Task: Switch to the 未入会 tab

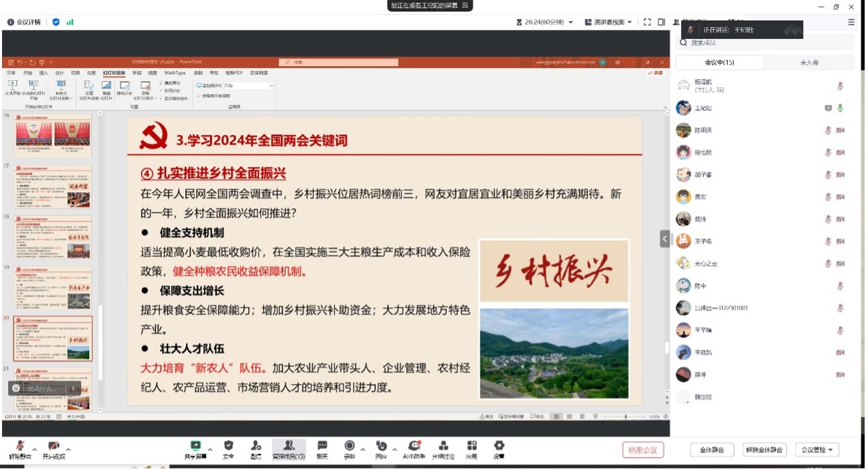Action: (809, 63)
